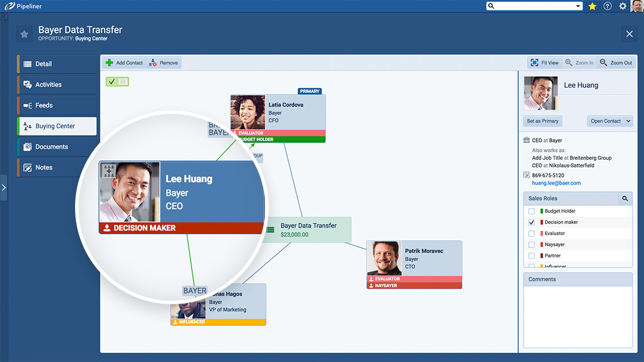Viewport: 644px width, 362px height.
Task: Open the Documents tab
Action: coord(52,147)
